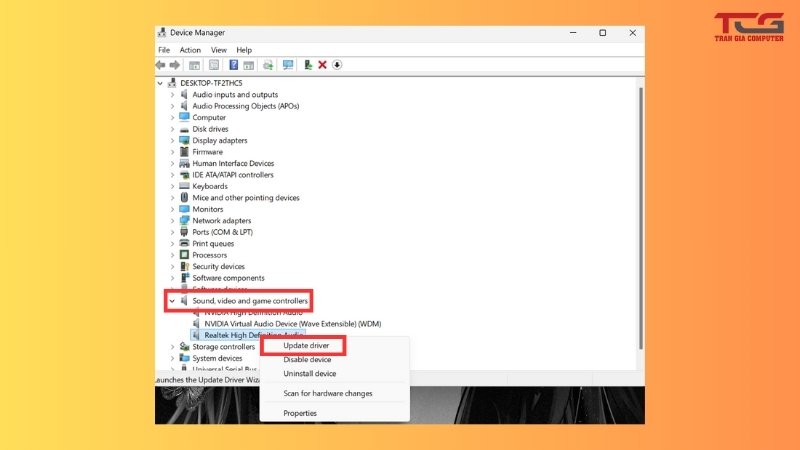Select the Keyboards tree item
Screen dimensions: 800x450
(x=210, y=186)
